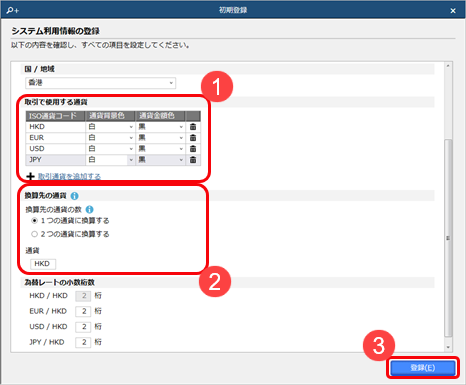Click the HKD conversion currency field

point(43,264)
